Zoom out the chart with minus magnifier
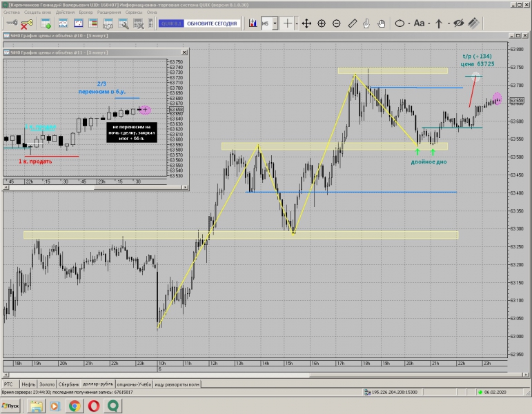Image resolution: width=532 pixels, height=414 pixels. point(336,23)
